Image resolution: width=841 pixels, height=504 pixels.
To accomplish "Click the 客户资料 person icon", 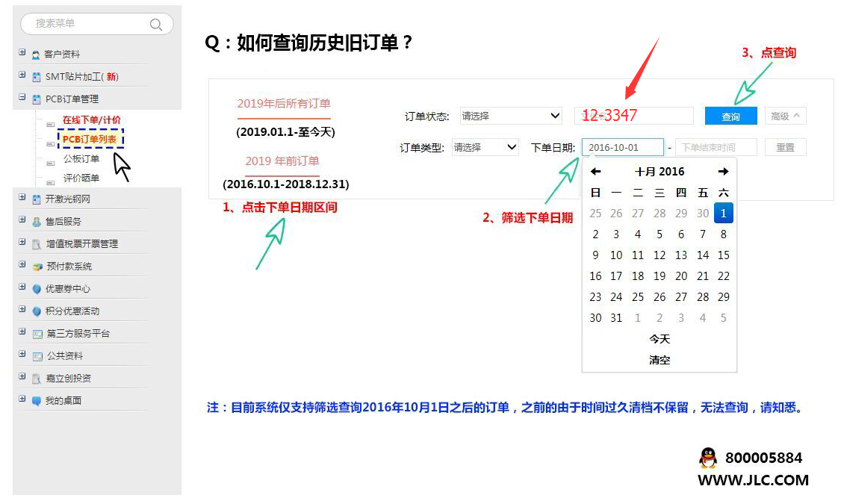I will pos(36,55).
